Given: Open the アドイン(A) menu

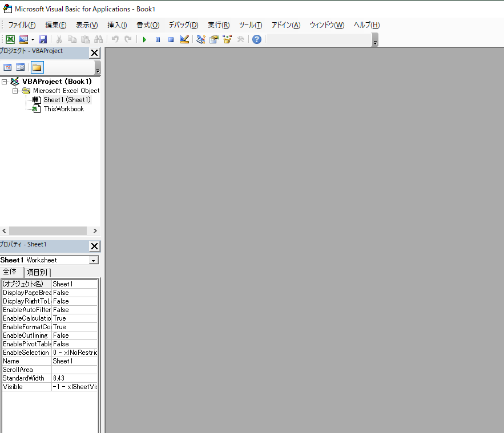Looking at the screenshot, I should [x=286, y=25].
